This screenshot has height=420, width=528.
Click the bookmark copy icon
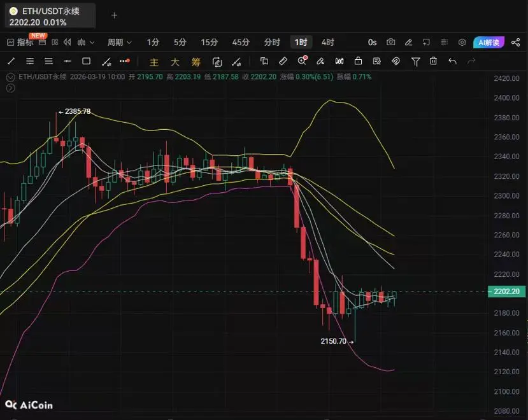click(x=264, y=61)
